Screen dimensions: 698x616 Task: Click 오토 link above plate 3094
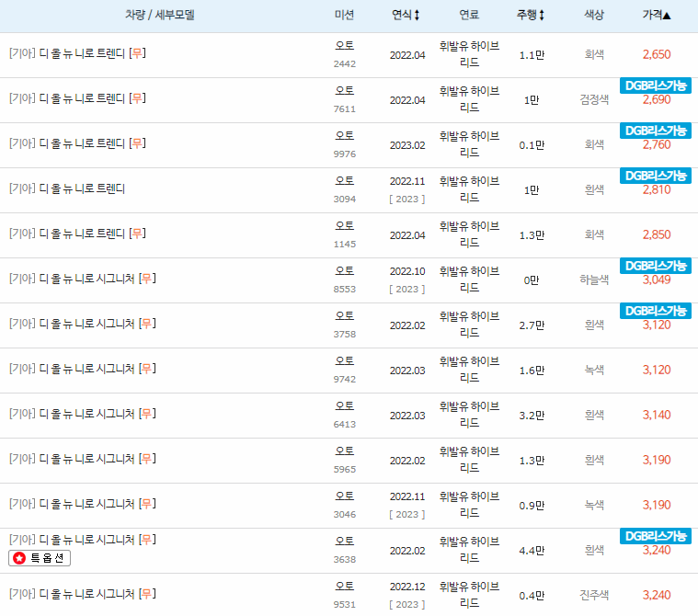345,181
